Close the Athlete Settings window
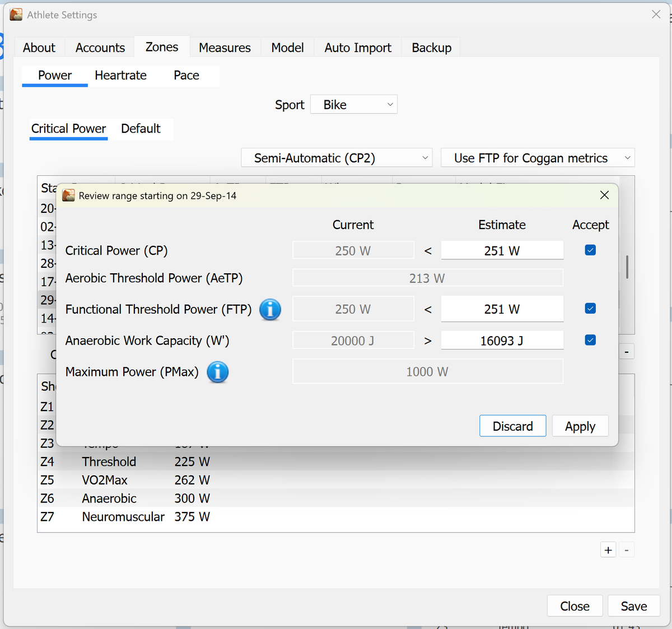The height and width of the screenshot is (629, 672). 656,15
